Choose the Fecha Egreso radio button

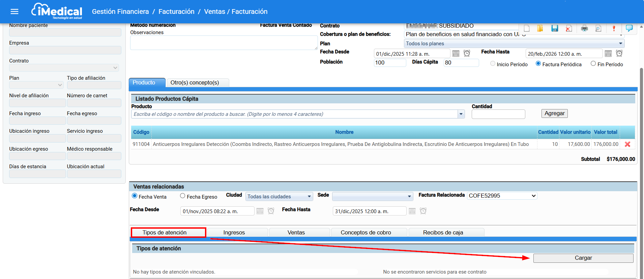pyautogui.click(x=182, y=196)
